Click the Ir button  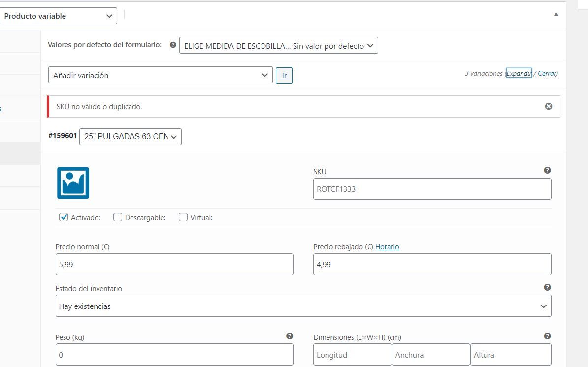(x=284, y=76)
